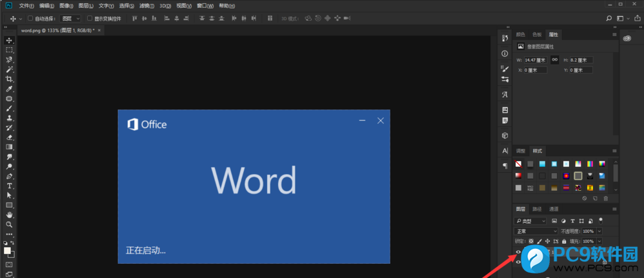This screenshot has height=278, width=644.
Task: Open the 滤镜 menu
Action: pyautogui.click(x=146, y=6)
